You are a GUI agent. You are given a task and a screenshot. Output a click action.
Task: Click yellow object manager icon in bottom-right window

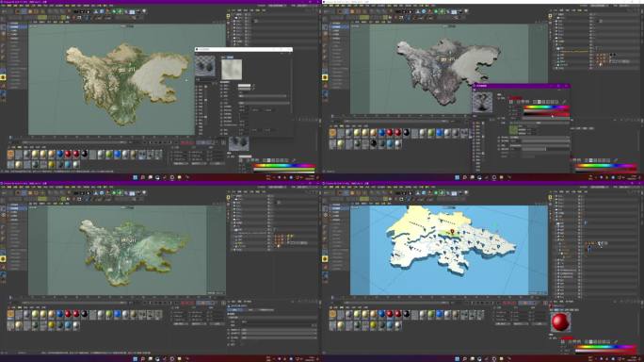pyautogui.click(x=551, y=197)
